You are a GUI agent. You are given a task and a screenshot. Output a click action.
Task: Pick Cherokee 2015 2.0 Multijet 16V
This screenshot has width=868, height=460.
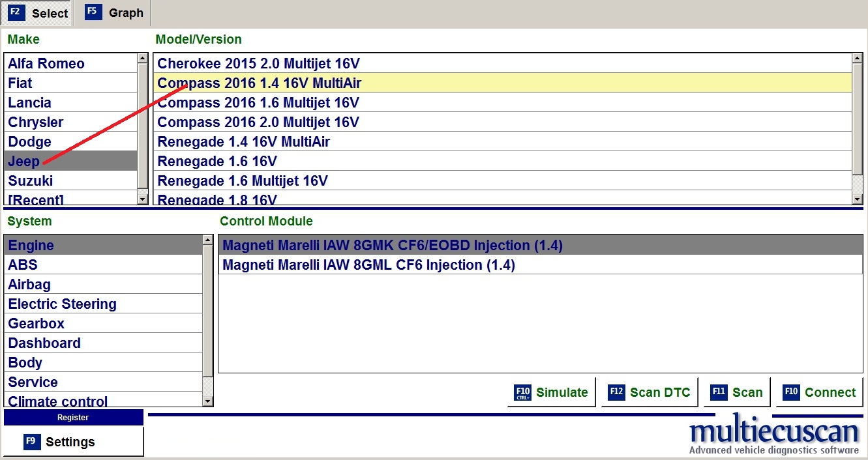(258, 64)
